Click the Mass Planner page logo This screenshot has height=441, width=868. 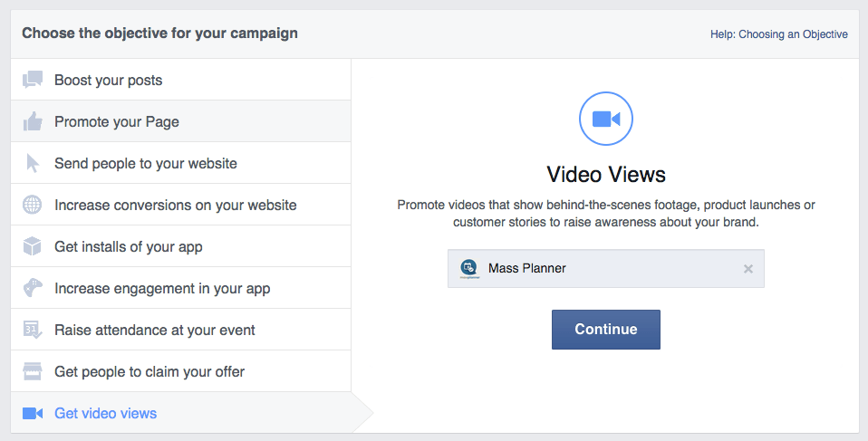[469, 268]
